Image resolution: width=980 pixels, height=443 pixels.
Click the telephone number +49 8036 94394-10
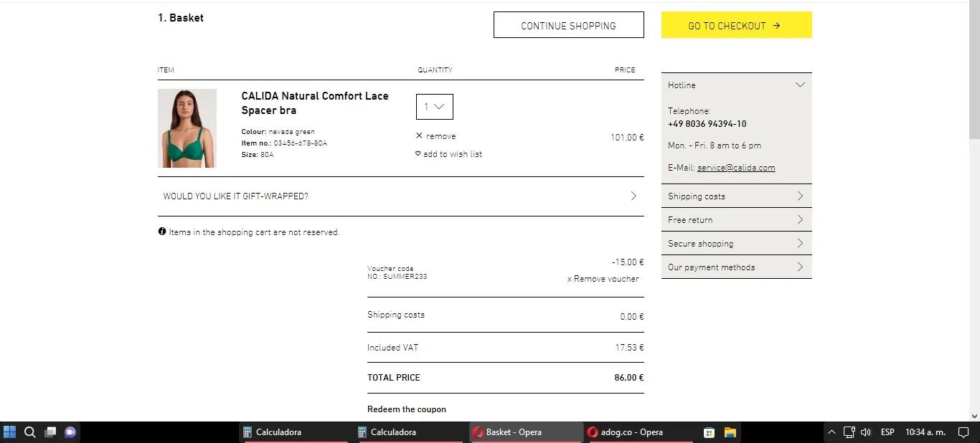pos(707,124)
